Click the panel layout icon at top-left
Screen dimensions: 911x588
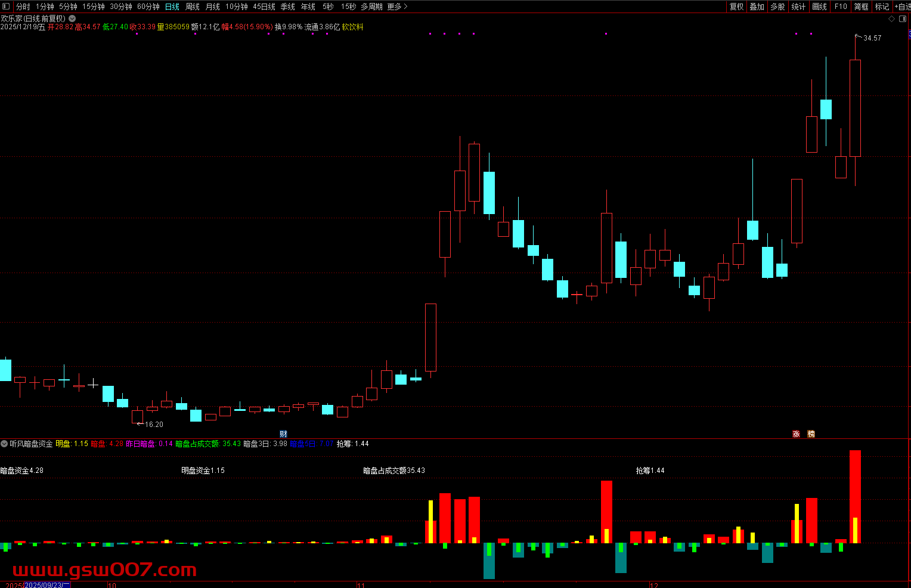point(6,7)
